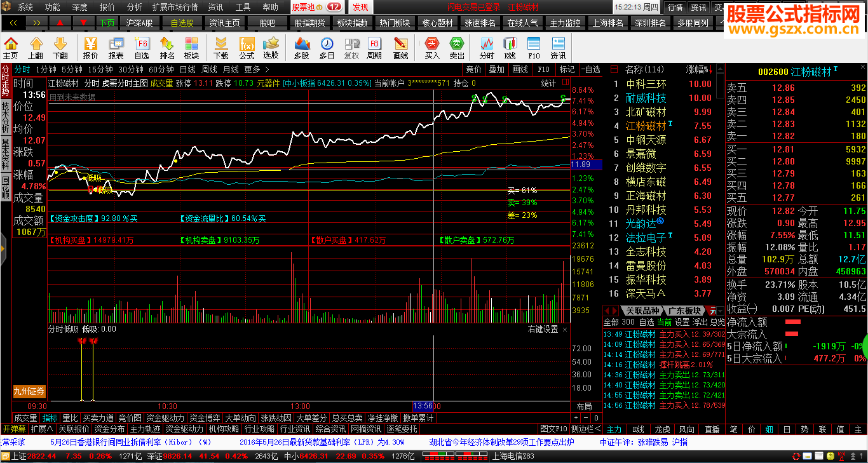Open the 报价 quotes toolbar icon

[90, 48]
